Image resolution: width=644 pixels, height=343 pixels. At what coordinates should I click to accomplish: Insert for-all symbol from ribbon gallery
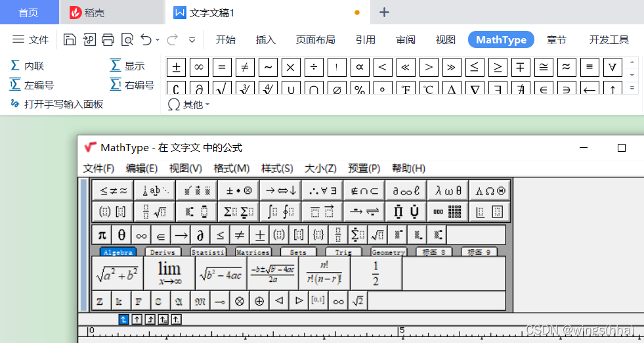pyautogui.click(x=612, y=67)
